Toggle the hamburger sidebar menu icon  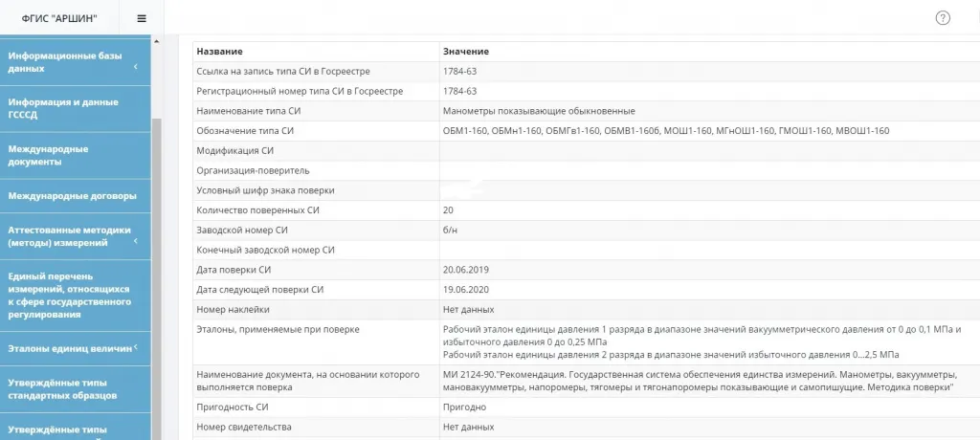coord(142,18)
